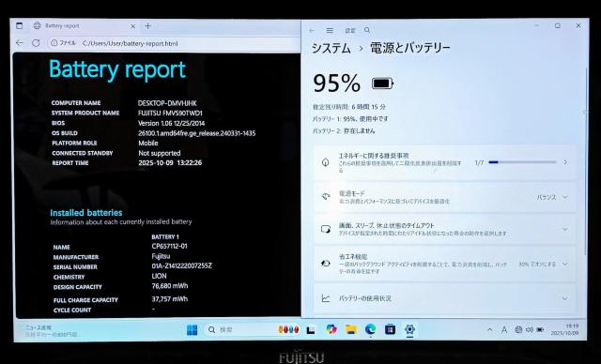Open energy recommendations row
The height and width of the screenshot is (364, 601).
coord(444,162)
